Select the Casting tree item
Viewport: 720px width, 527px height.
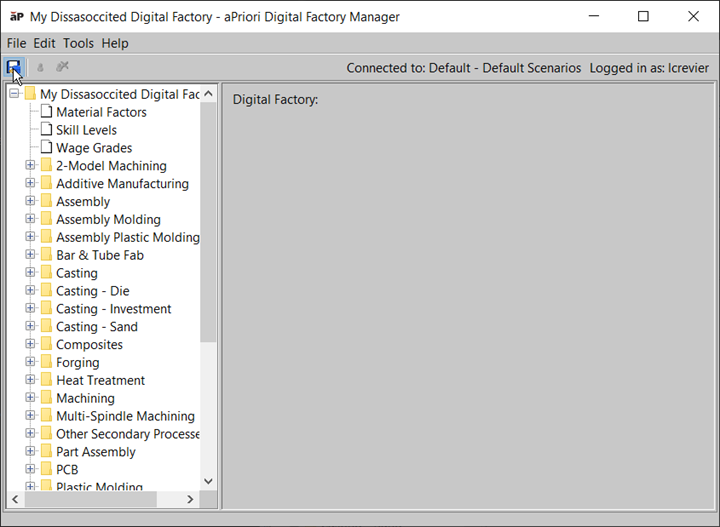(x=77, y=273)
